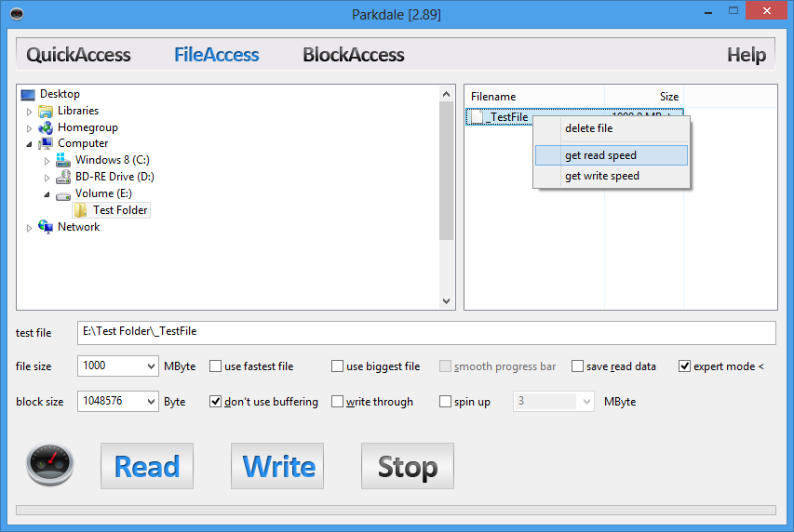Click the tree scroll down arrow

[x=446, y=301]
